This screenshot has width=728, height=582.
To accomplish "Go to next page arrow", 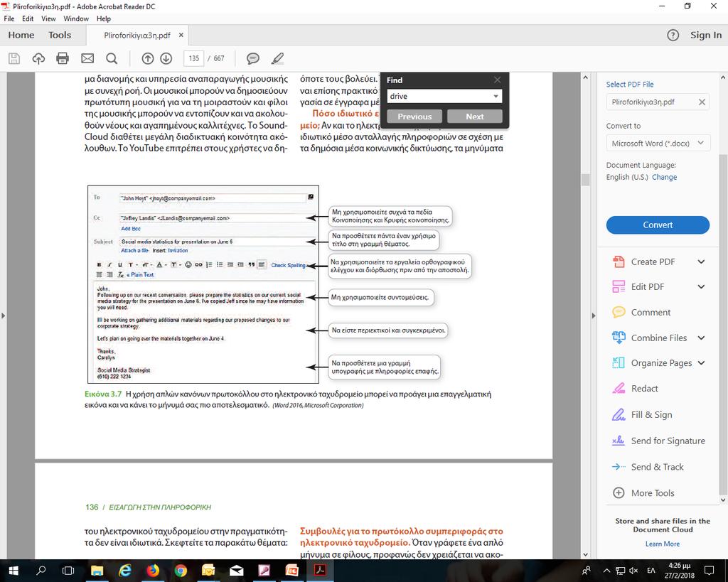I will [166, 58].
